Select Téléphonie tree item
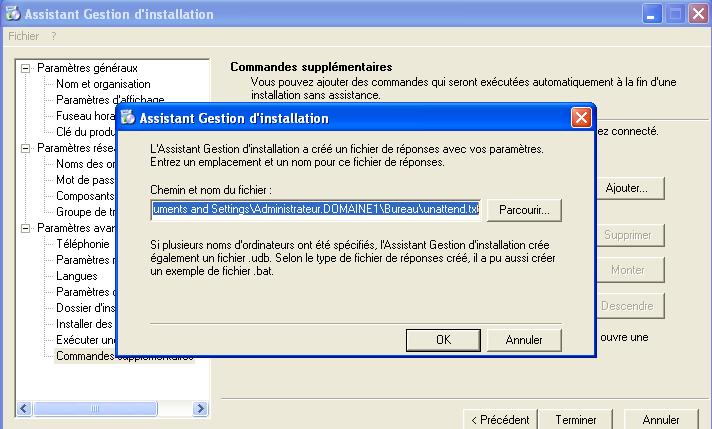This screenshot has height=429, width=712. [x=83, y=244]
